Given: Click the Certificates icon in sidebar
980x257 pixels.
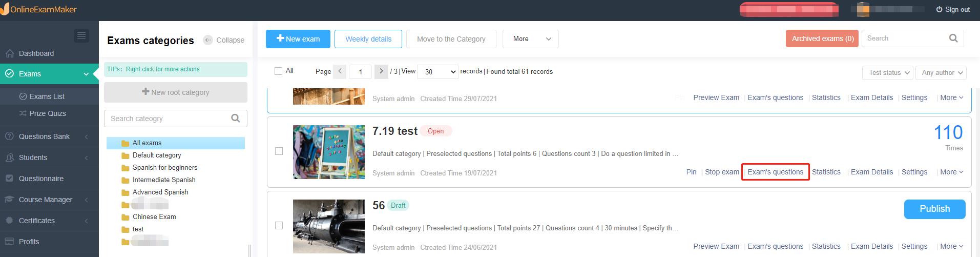Looking at the screenshot, I should (x=9, y=221).
